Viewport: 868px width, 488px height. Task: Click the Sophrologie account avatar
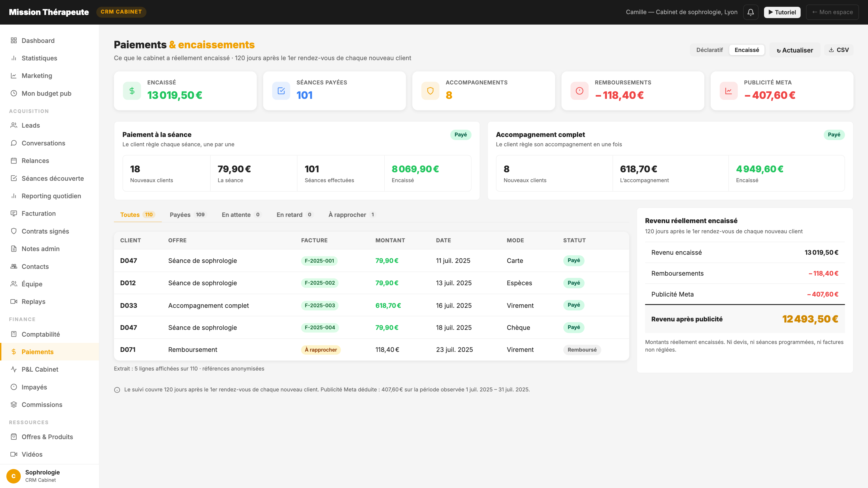pyautogui.click(x=14, y=476)
